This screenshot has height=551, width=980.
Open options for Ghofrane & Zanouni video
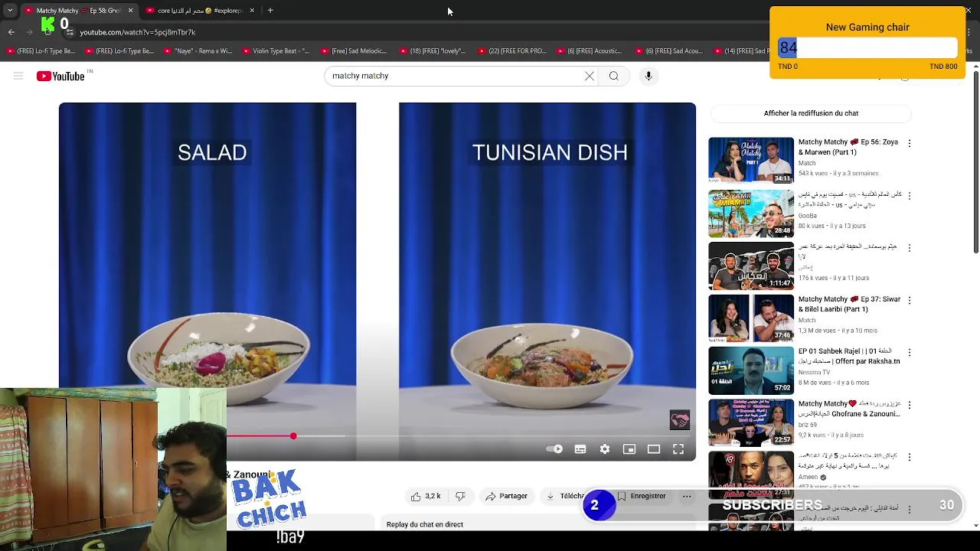(910, 405)
